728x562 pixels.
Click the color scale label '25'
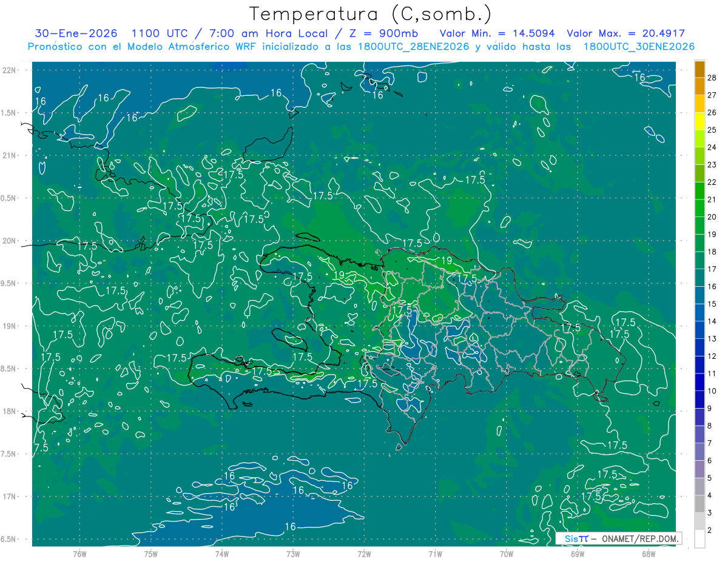click(x=712, y=130)
